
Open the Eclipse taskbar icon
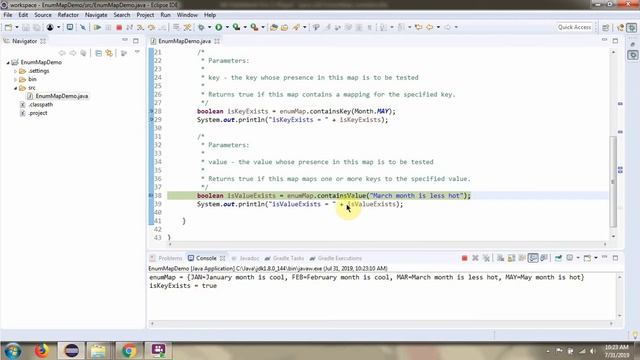tap(72, 351)
